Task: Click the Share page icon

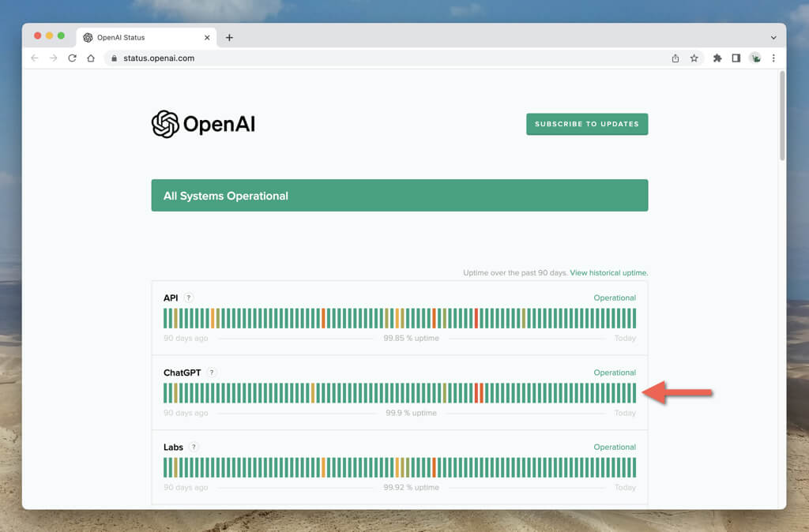Action: click(675, 58)
